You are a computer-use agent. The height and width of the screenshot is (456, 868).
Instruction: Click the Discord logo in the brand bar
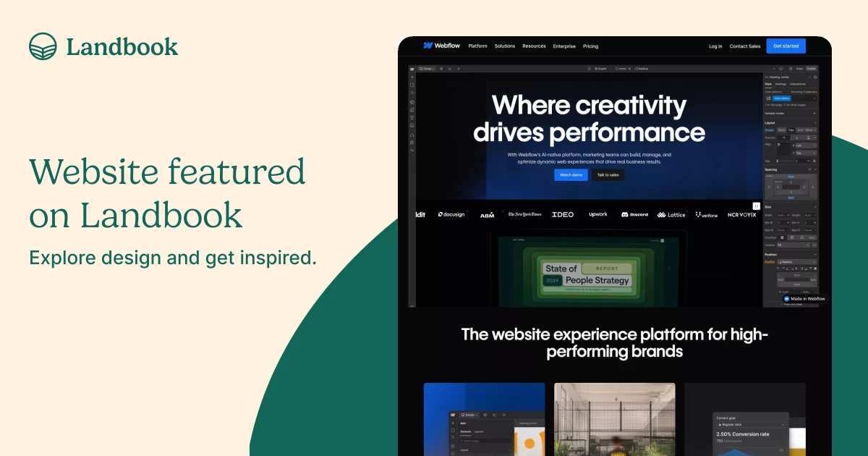pos(635,214)
